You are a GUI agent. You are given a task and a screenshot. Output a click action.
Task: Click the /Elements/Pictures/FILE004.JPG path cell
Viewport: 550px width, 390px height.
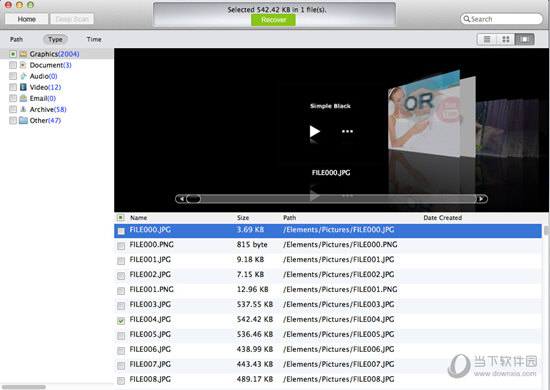[x=338, y=320]
